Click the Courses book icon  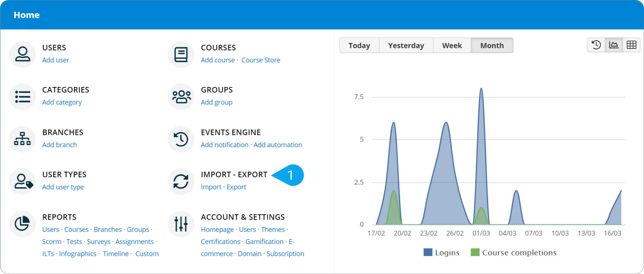181,54
